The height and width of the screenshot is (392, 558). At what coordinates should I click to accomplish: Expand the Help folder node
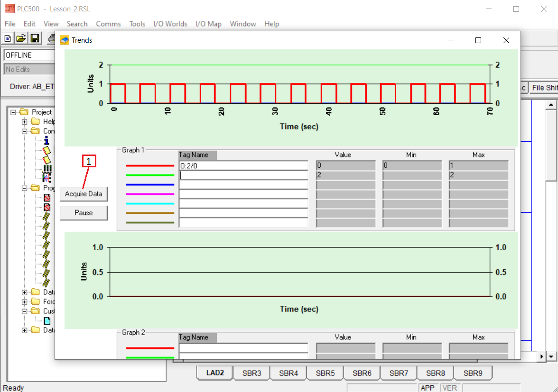24,122
